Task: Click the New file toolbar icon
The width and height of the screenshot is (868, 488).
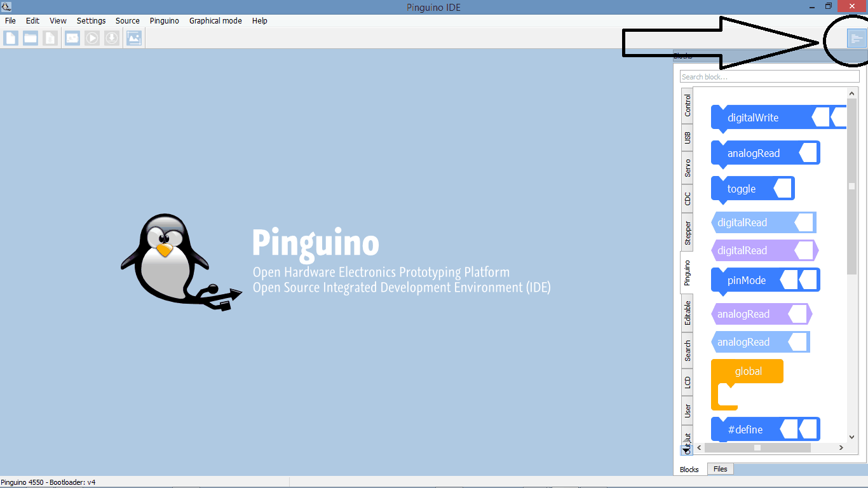Action: pos(11,38)
